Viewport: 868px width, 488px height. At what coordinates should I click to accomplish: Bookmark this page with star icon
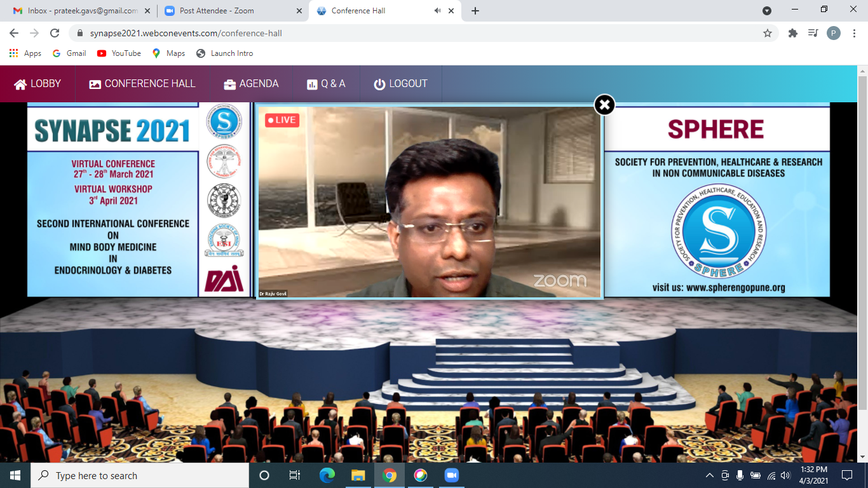768,33
